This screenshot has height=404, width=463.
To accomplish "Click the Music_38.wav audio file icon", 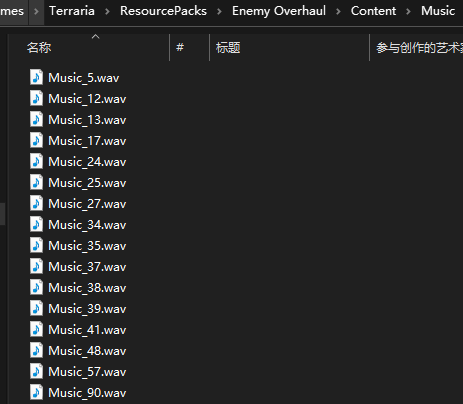I will pos(36,288).
